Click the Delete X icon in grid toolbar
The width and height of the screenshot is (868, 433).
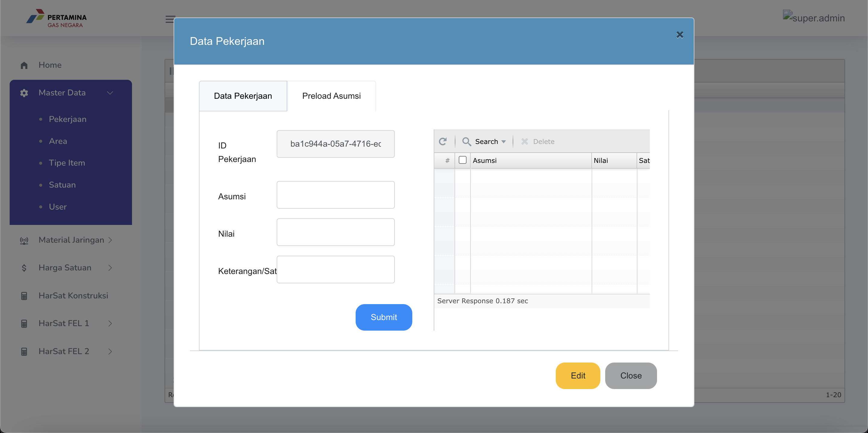524,142
